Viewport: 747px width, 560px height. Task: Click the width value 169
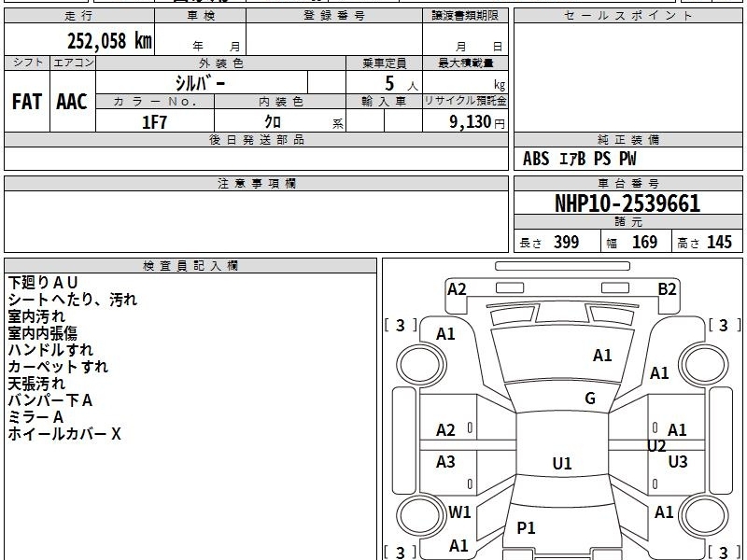pyautogui.click(x=644, y=242)
